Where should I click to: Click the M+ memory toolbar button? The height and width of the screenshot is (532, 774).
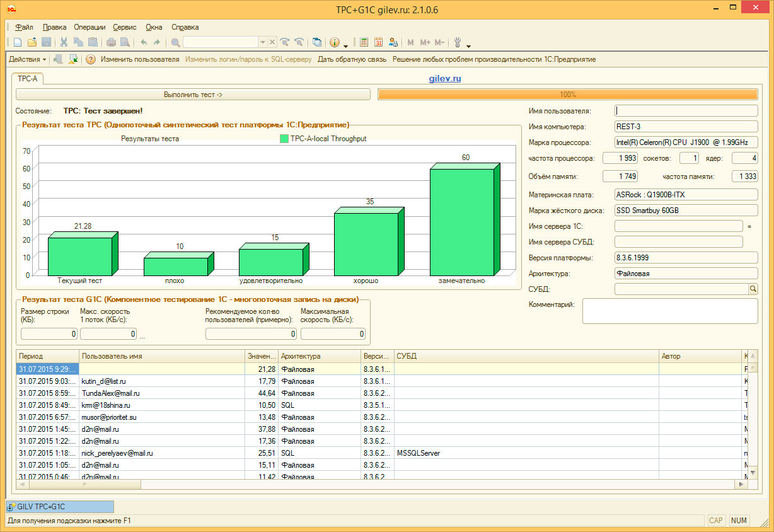425,43
